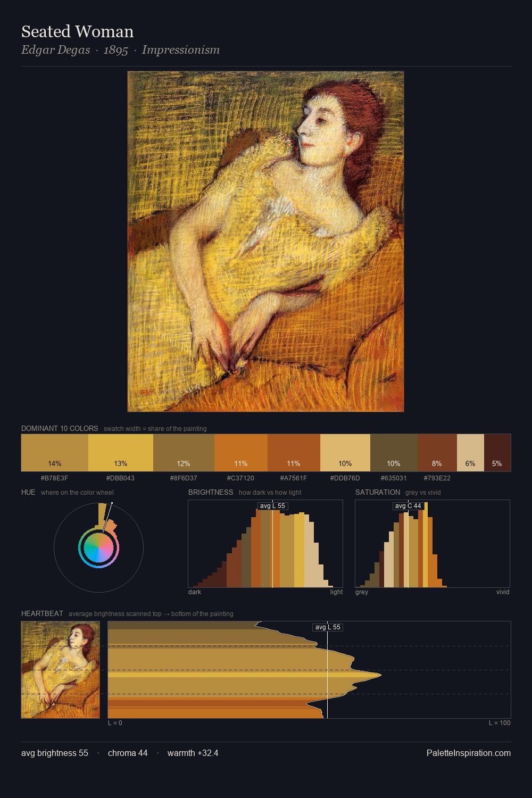Image resolution: width=532 pixels, height=798 pixels.
Task: Click the HEARTBEAT section heading
Action: point(42,613)
